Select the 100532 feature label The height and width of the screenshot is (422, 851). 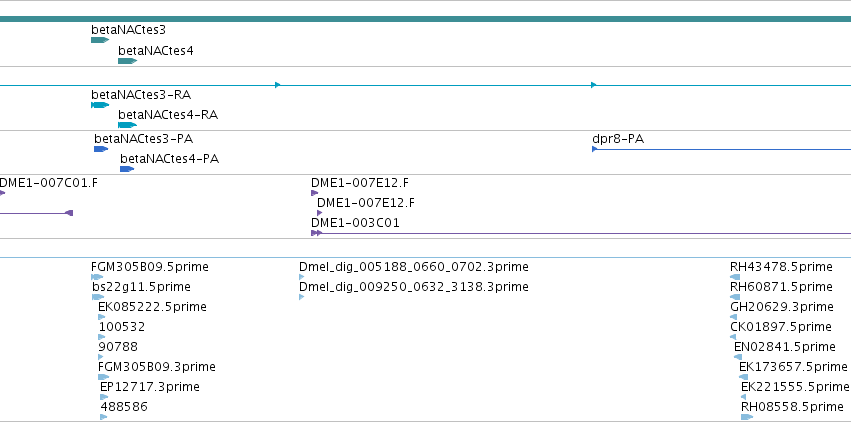[122, 327]
